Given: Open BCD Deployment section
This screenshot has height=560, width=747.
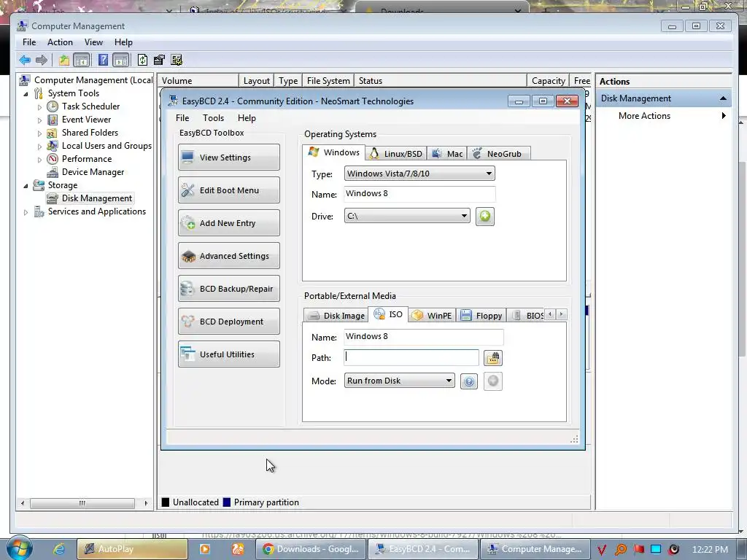Looking at the screenshot, I should (228, 322).
